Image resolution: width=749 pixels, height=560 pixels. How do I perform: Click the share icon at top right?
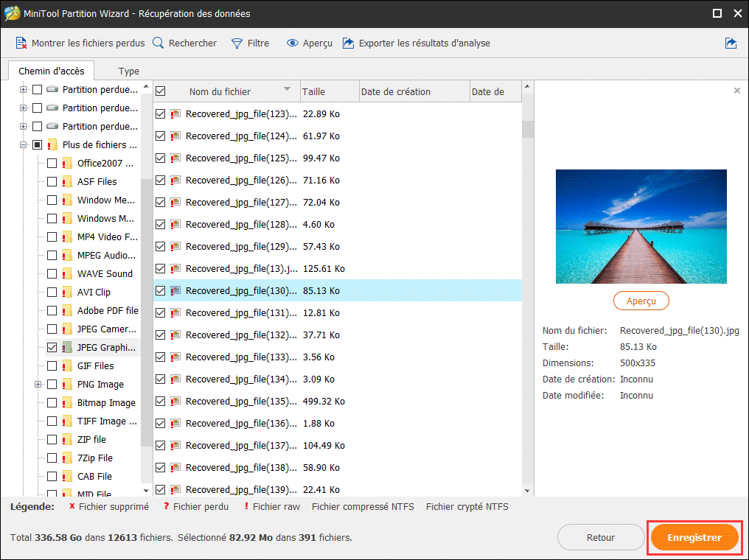[x=731, y=43]
